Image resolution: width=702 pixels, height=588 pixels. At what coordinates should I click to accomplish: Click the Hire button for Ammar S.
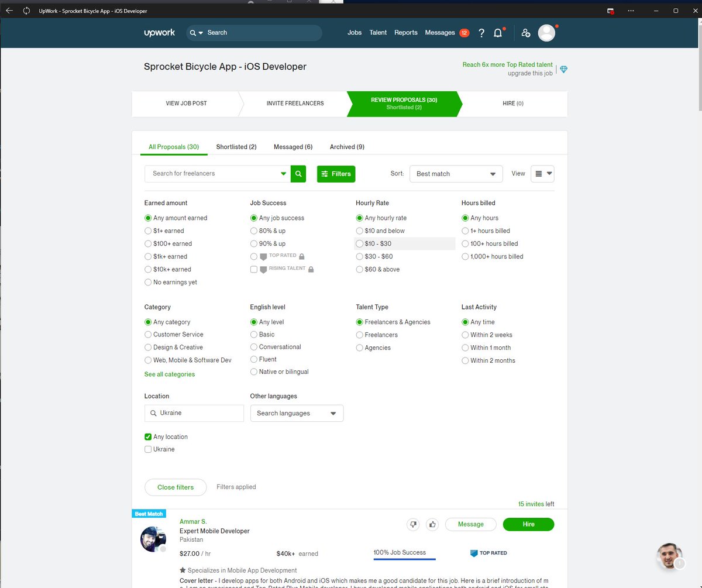tap(528, 524)
